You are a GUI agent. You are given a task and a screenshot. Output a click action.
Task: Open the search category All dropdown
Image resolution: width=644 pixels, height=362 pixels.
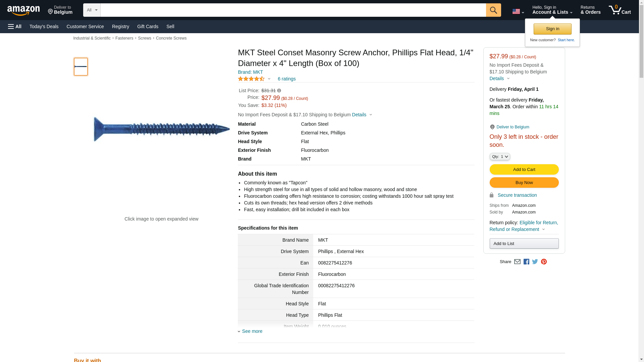click(x=92, y=10)
